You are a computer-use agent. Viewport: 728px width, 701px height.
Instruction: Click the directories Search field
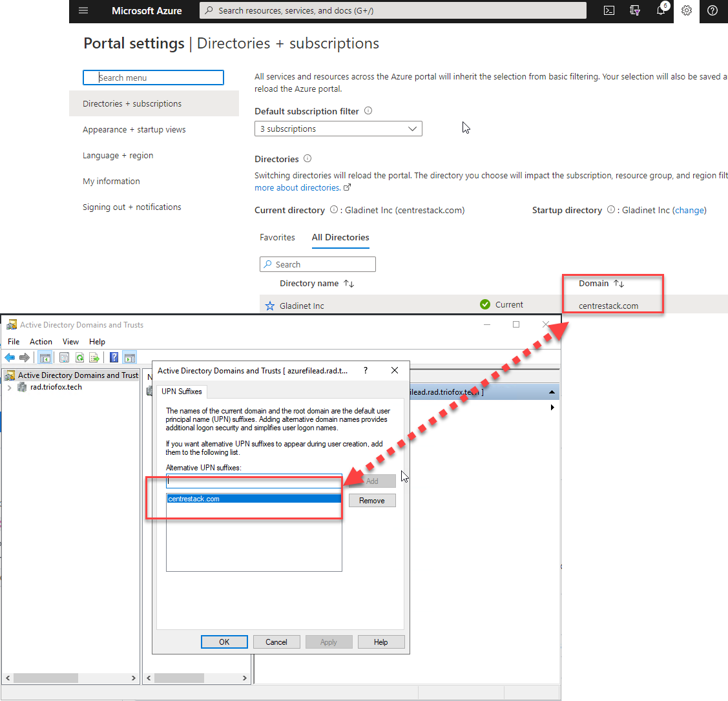coord(318,264)
